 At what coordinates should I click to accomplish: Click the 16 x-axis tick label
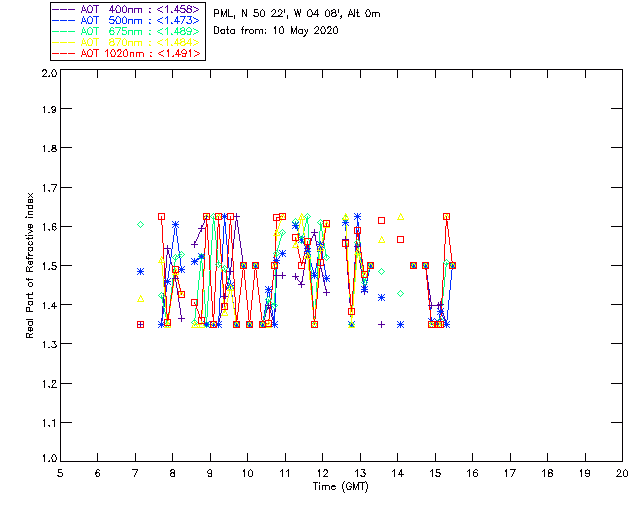pos(472,473)
